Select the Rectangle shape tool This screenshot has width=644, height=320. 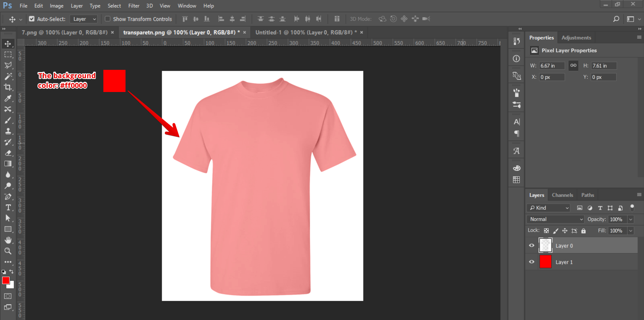point(8,229)
